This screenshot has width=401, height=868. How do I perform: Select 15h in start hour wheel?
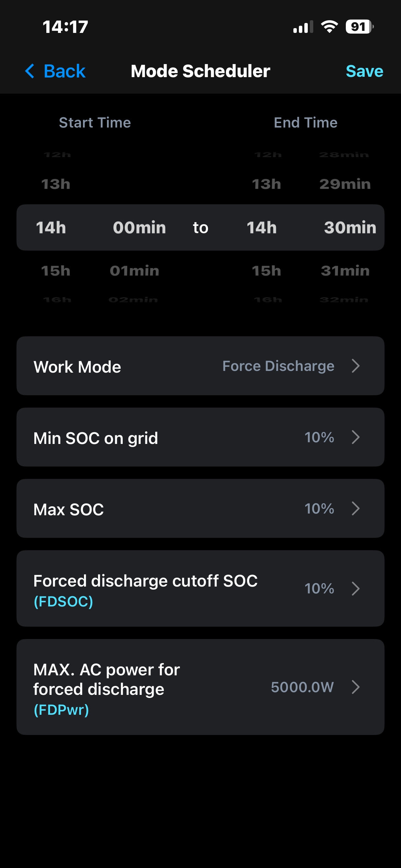pyautogui.click(x=56, y=271)
